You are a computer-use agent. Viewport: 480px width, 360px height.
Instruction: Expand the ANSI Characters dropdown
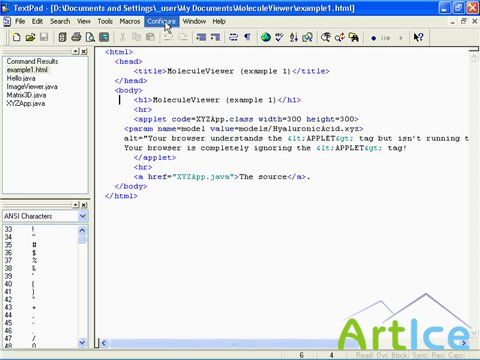pyautogui.click(x=82, y=216)
